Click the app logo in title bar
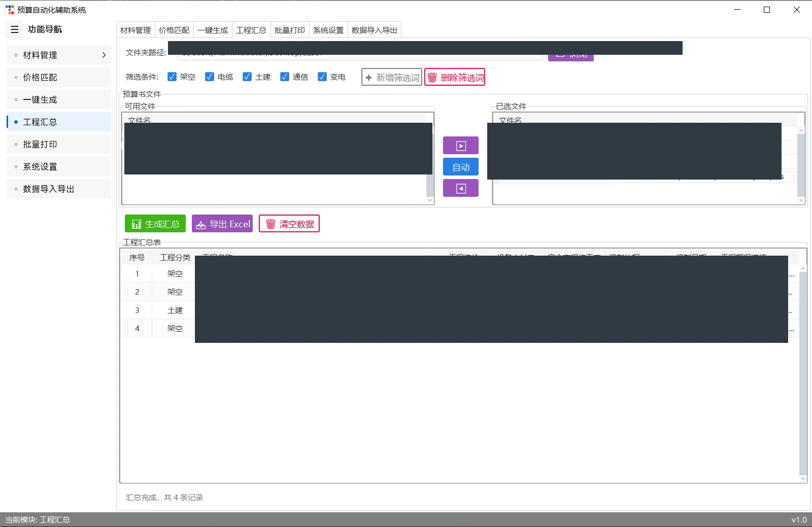Screen dimensions: 812x527 tap(10, 10)
